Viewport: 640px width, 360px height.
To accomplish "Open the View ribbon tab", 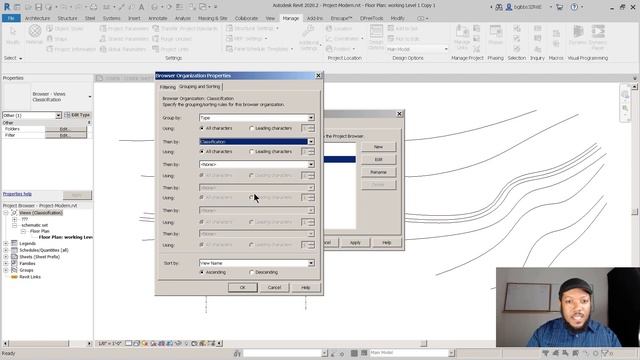I will (270, 18).
